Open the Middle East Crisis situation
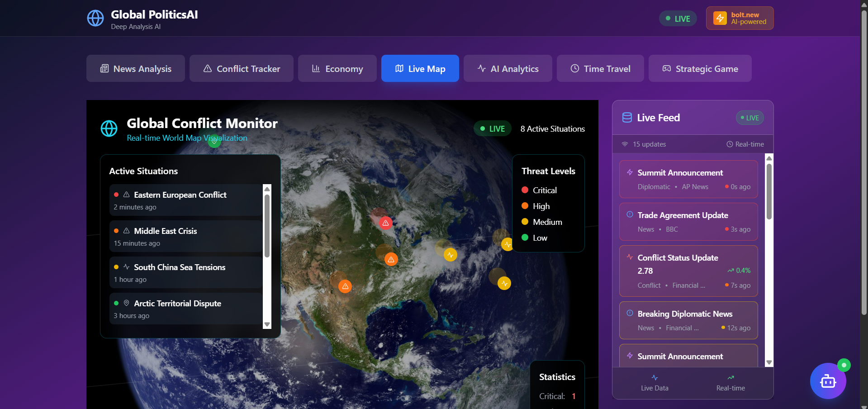868x409 pixels. pyautogui.click(x=186, y=236)
